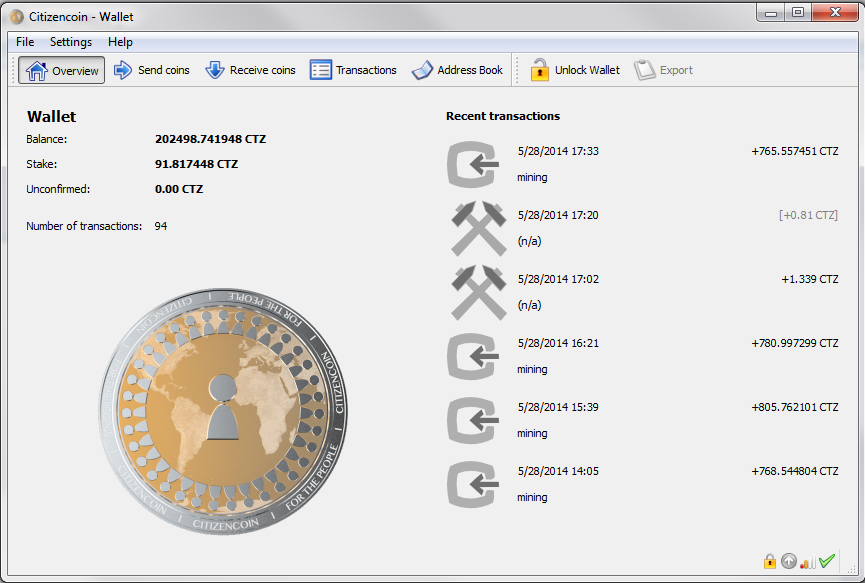Viewport: 865px width, 583px height.
Task: Click the [+0.81 CTZ] amount
Action: (808, 215)
